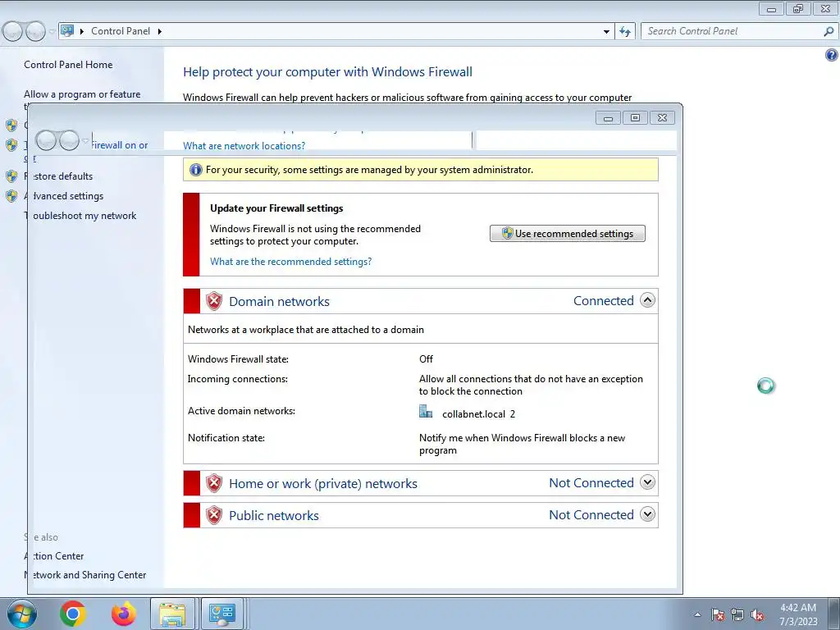Image resolution: width=840 pixels, height=630 pixels.
Task: Click the collabnet.local 2 network name
Action: pyautogui.click(x=478, y=414)
